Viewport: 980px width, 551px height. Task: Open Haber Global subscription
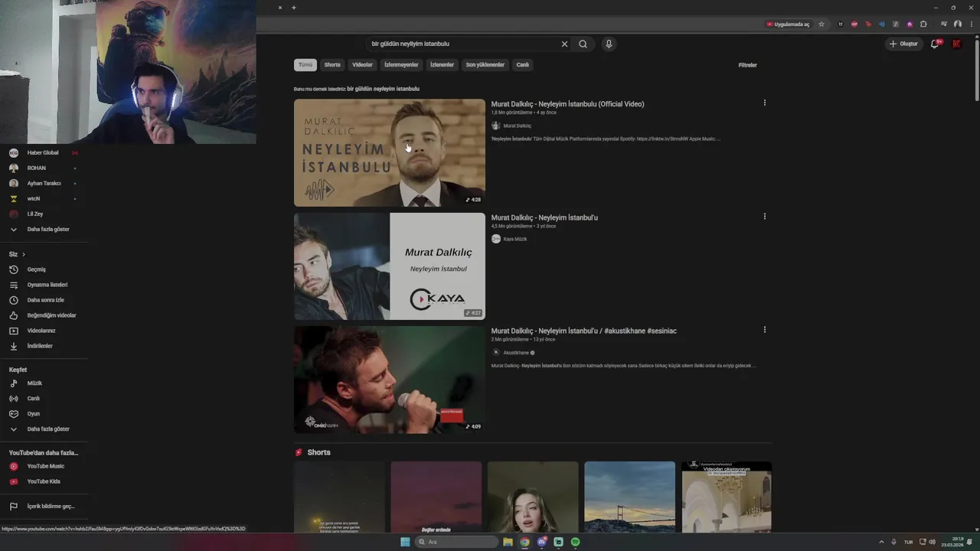click(44, 152)
